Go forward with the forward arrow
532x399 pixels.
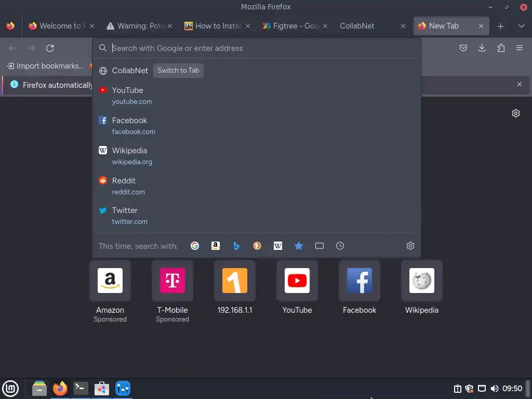pos(31,48)
